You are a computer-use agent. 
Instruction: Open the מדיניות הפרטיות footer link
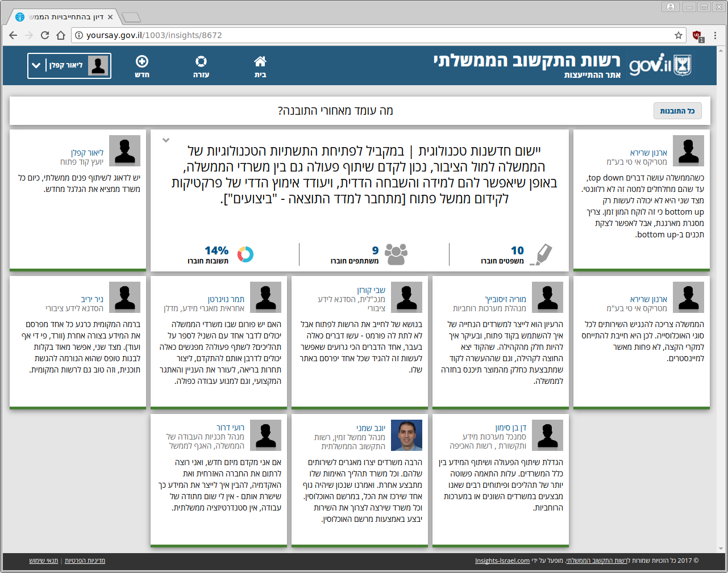pyautogui.click(x=85, y=561)
